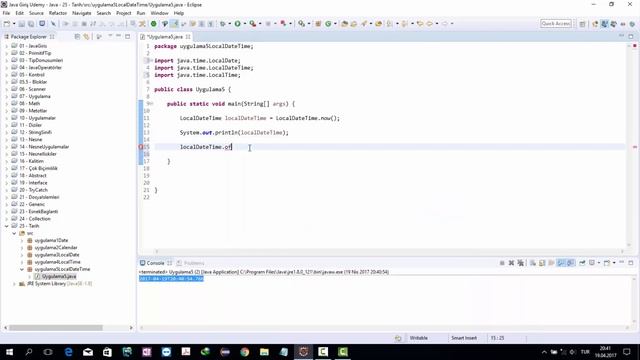Collapse the uygulama5LocalDateTime package
The width and height of the screenshot is (640, 360).
(x=22, y=269)
